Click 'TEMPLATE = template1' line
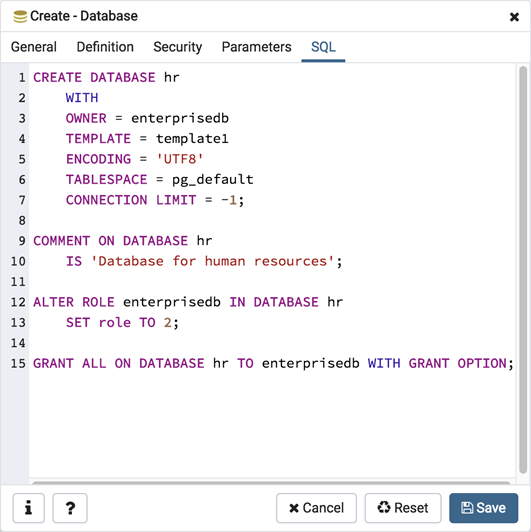Image resolution: width=531 pixels, height=532 pixels. 147,138
